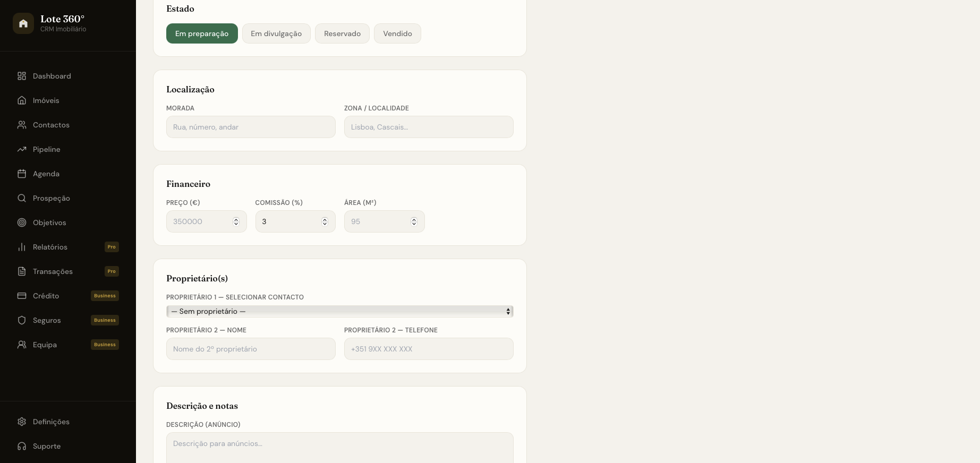
Task: Open the Crédito sidebar item
Action: coord(68,296)
